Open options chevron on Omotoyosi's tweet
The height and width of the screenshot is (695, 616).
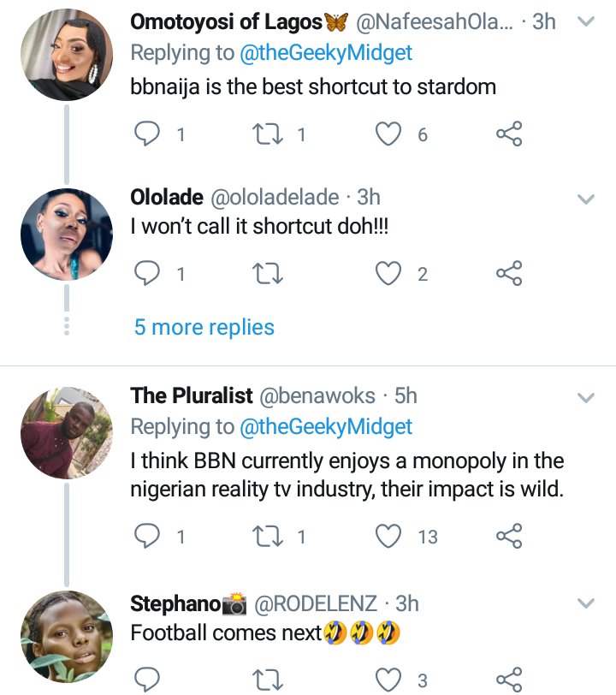tap(586, 22)
